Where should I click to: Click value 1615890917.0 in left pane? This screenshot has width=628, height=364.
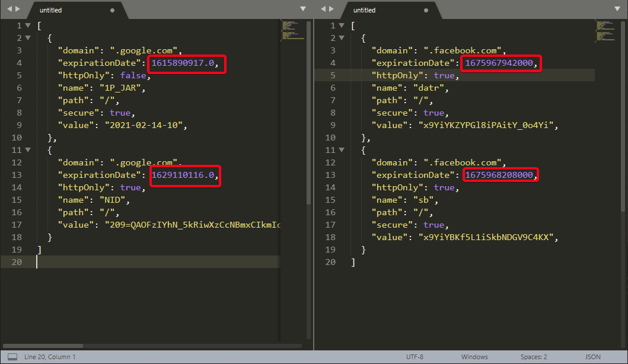183,63
